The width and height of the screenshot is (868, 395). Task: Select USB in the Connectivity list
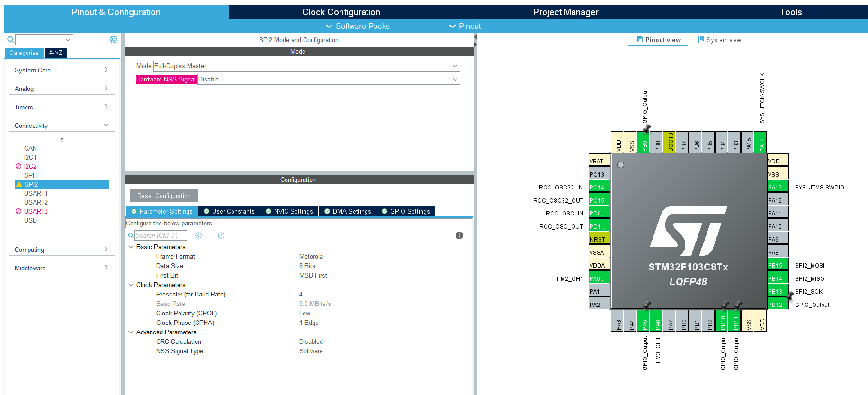(x=30, y=220)
